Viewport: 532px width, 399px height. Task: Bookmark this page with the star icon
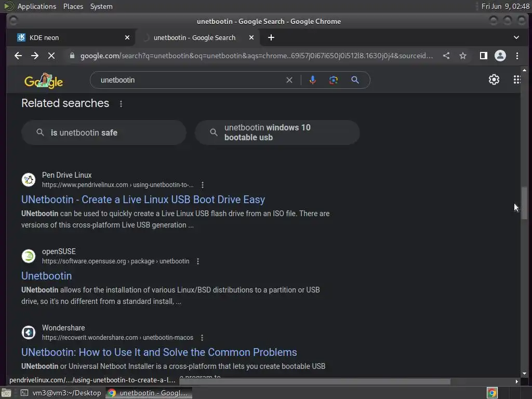pos(463,56)
